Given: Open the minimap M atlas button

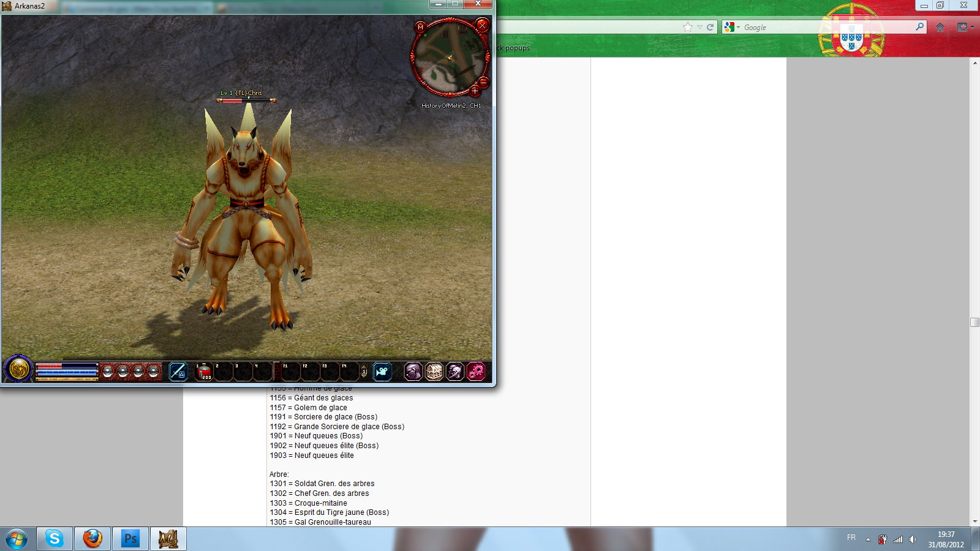Looking at the screenshot, I should tap(420, 27).
